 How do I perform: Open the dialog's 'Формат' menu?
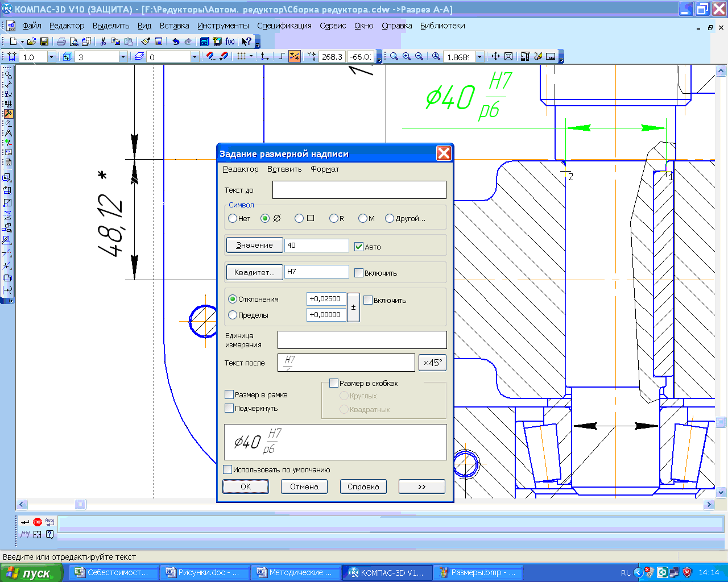point(325,169)
